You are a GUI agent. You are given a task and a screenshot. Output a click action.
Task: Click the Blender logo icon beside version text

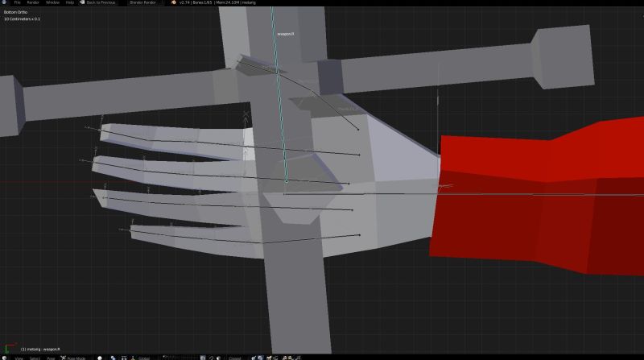(173, 2)
